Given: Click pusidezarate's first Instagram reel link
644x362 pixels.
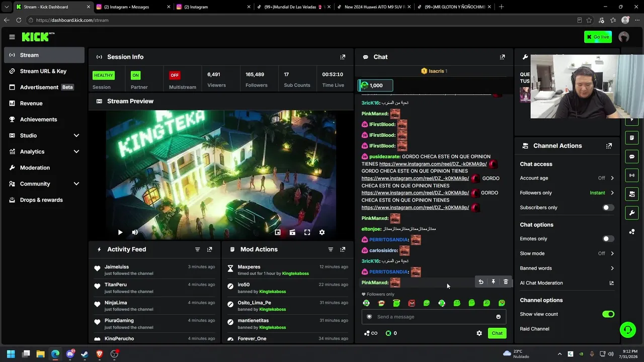Looking at the screenshot, I should [x=433, y=164].
